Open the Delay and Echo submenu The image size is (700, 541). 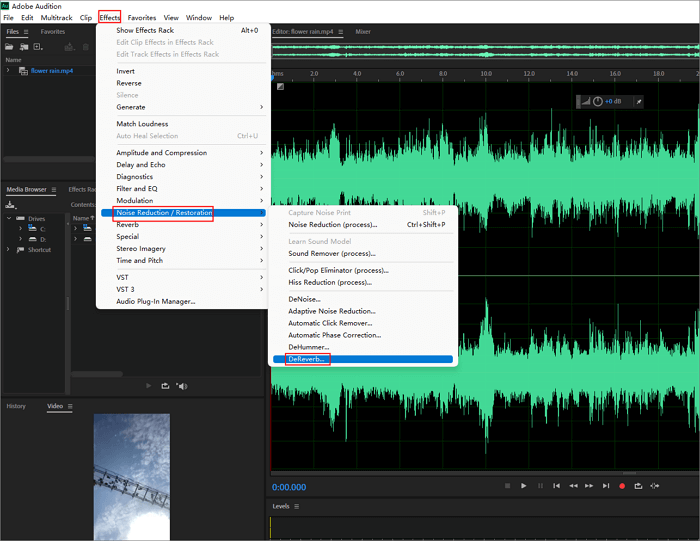point(182,165)
